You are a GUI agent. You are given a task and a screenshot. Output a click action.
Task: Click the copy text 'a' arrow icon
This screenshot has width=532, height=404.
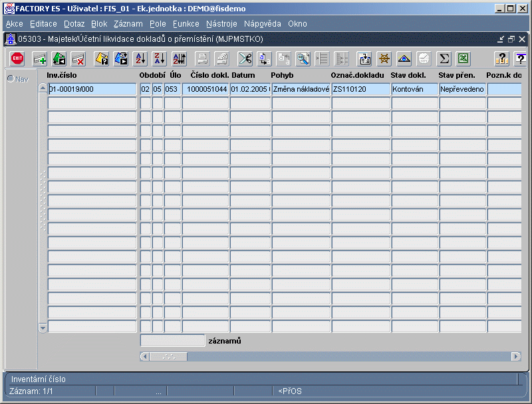(264, 58)
